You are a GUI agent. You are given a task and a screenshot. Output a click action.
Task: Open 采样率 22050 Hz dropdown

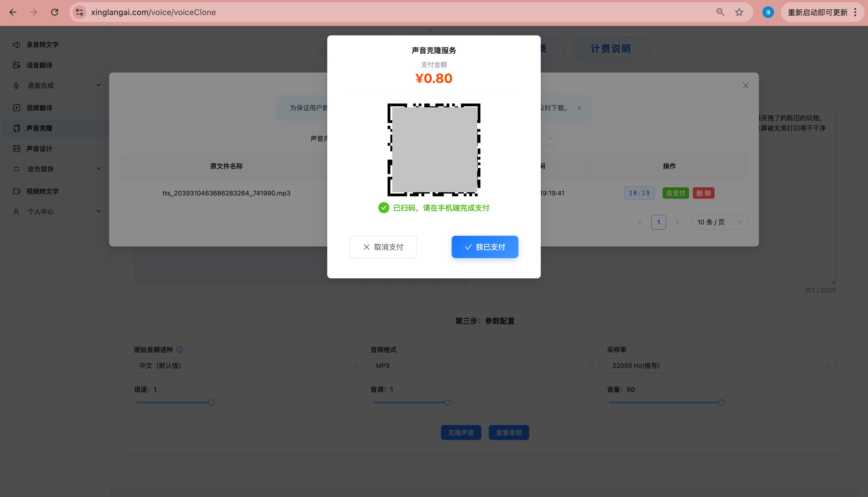(721, 366)
